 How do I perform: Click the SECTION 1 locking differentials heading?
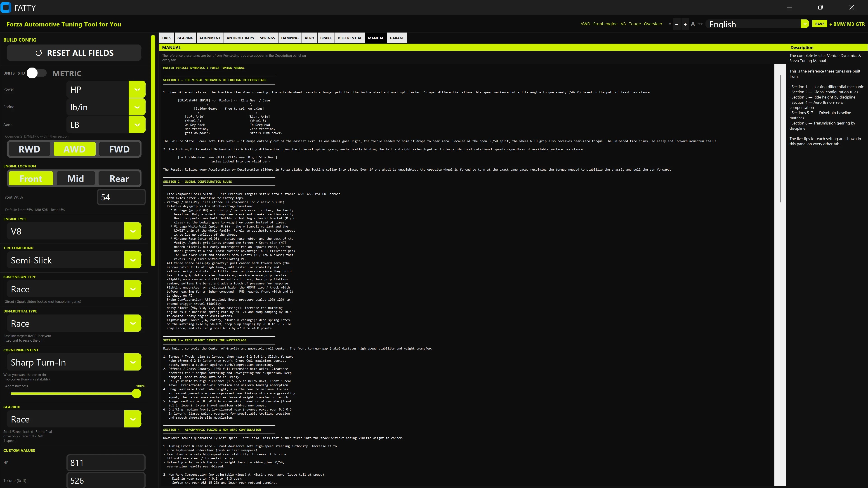[215, 80]
